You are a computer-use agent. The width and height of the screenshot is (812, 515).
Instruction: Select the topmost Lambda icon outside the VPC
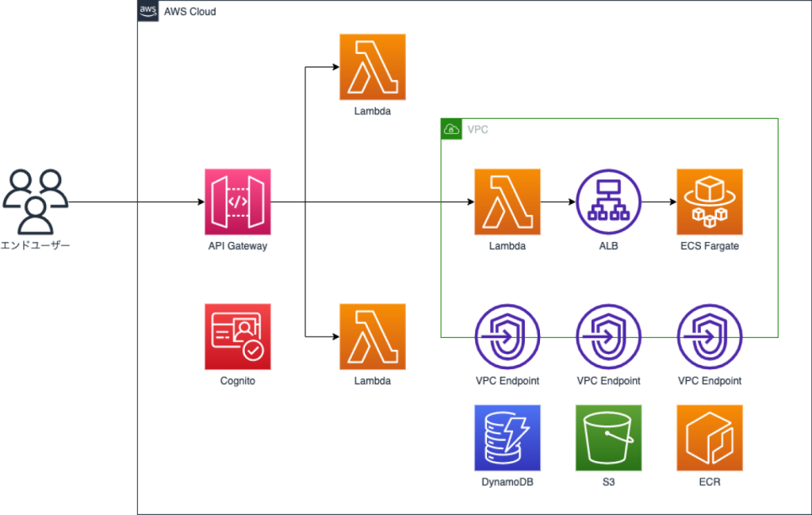pos(372,67)
